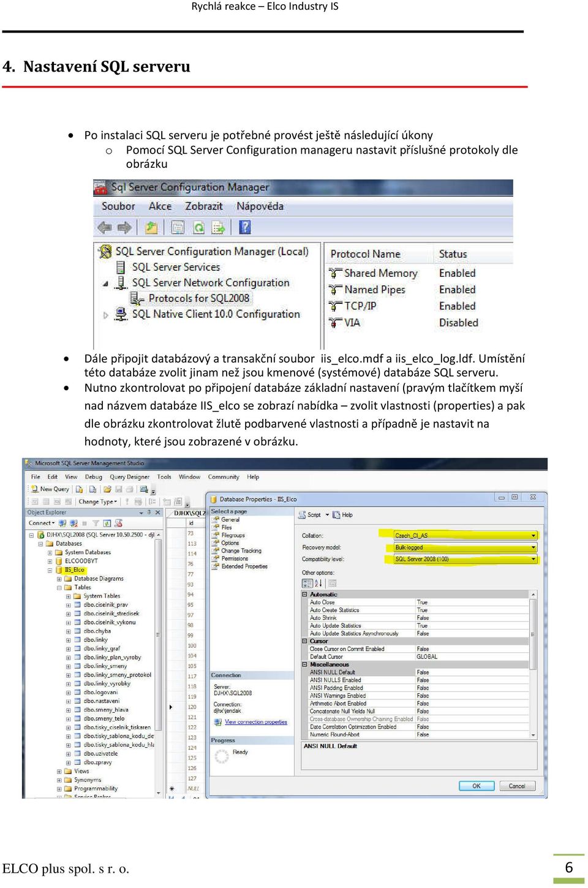Select Extended Properties page

click(244, 567)
